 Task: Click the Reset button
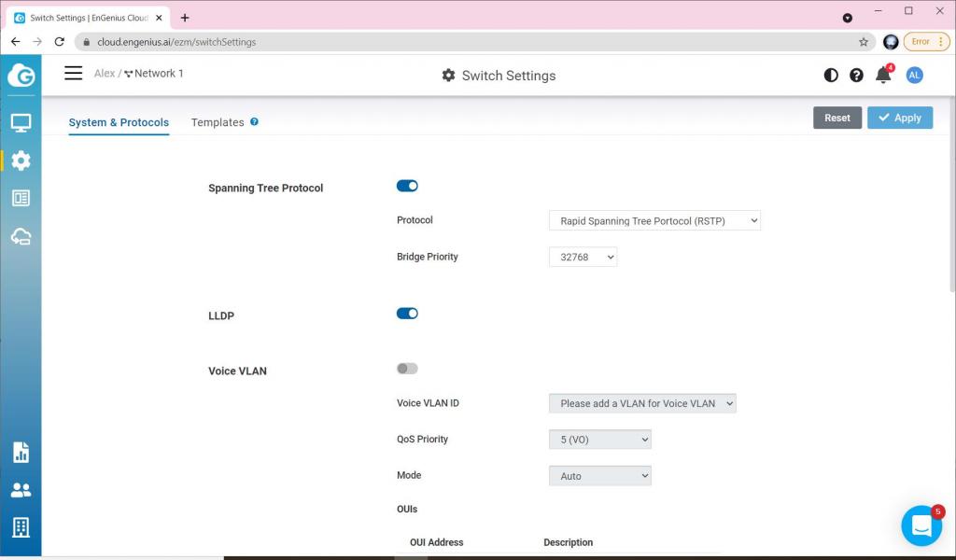(x=837, y=118)
